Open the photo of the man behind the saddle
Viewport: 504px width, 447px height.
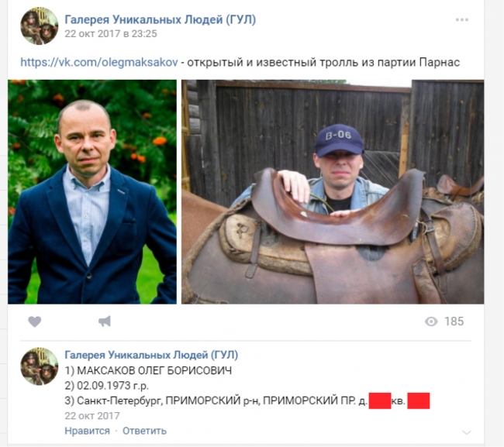(x=333, y=191)
